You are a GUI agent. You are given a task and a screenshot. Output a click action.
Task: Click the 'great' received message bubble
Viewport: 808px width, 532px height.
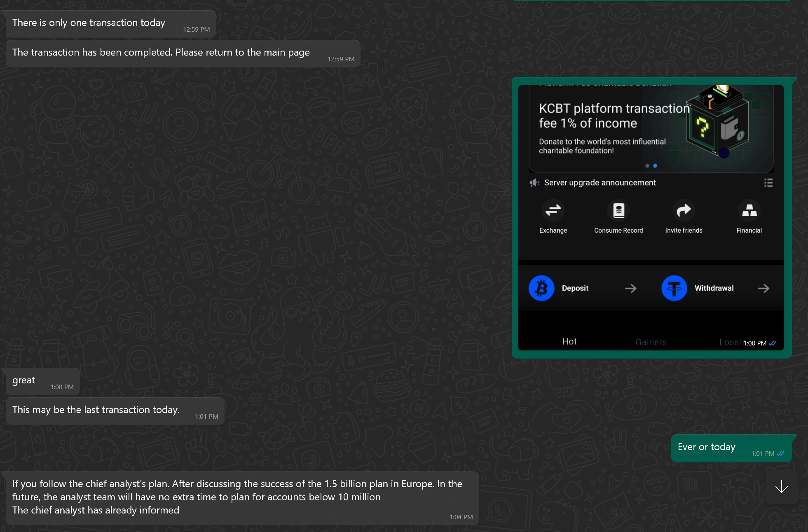click(x=24, y=380)
